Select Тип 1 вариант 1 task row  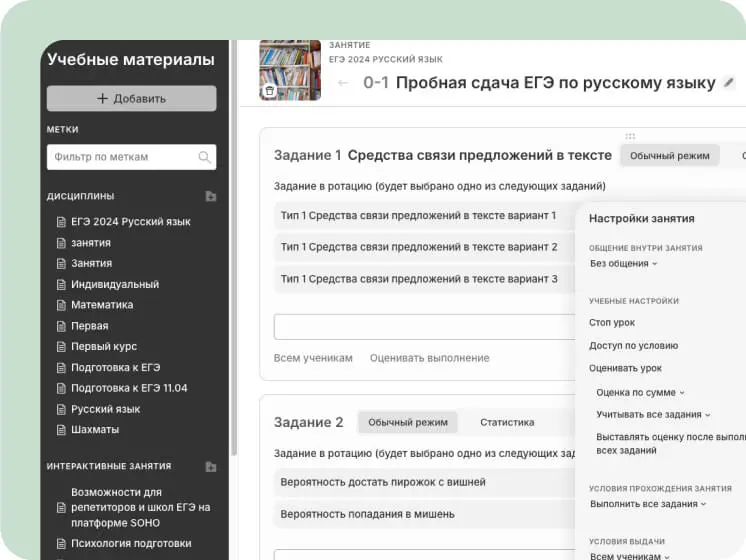coord(424,216)
